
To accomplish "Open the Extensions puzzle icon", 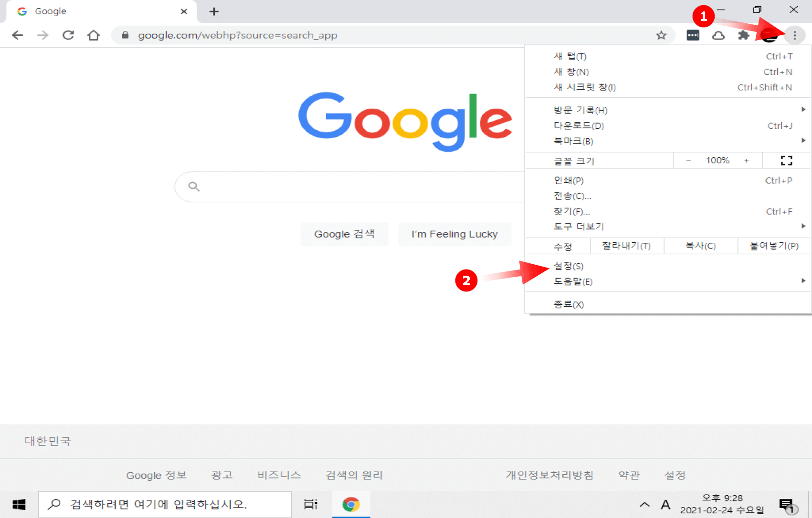I will pyautogui.click(x=743, y=35).
